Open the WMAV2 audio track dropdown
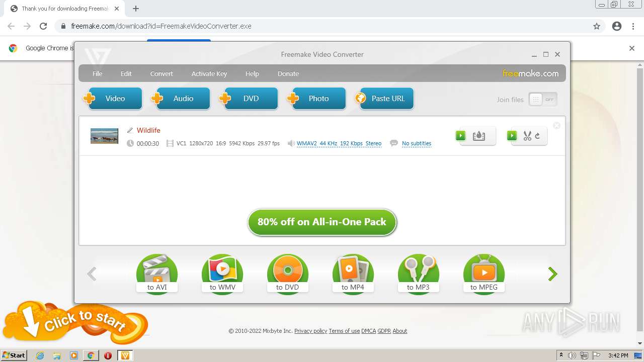Image resolution: width=644 pixels, height=362 pixels. (x=339, y=143)
